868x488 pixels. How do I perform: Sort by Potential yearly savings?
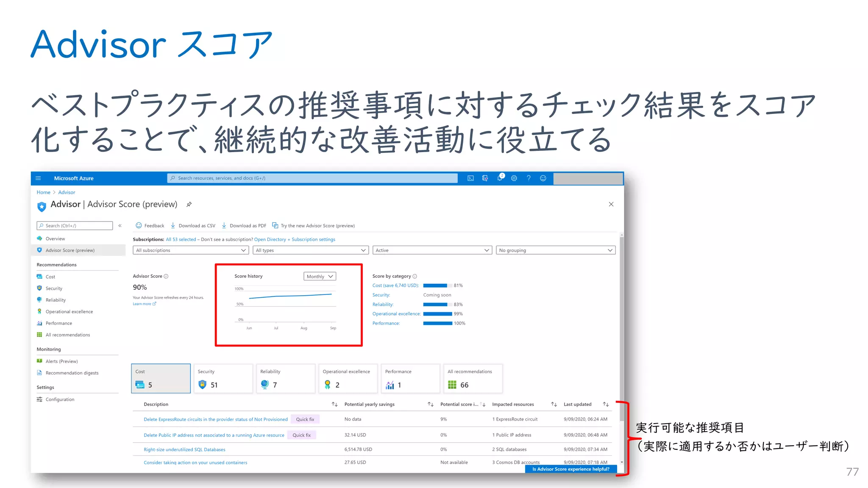431,405
